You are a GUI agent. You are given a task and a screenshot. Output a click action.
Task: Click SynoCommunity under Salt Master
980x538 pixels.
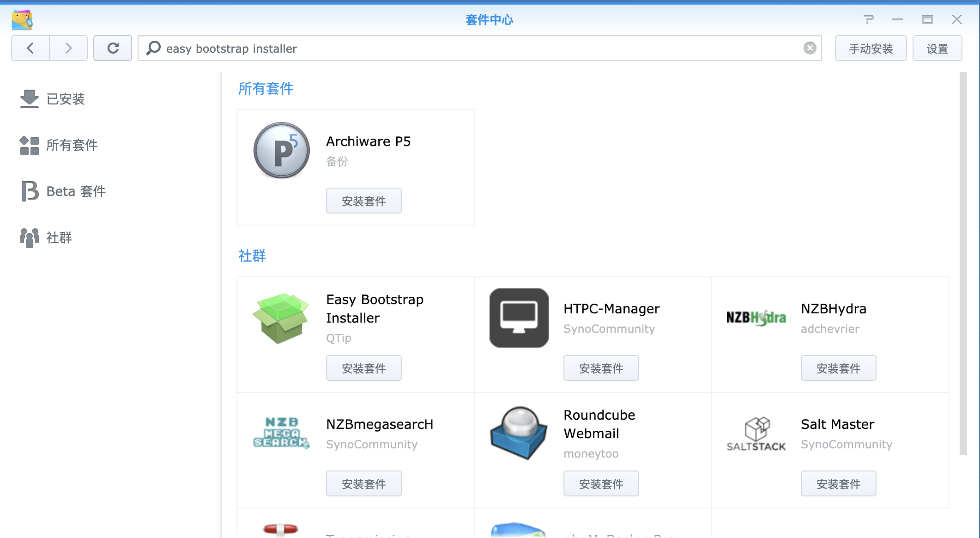(x=847, y=445)
